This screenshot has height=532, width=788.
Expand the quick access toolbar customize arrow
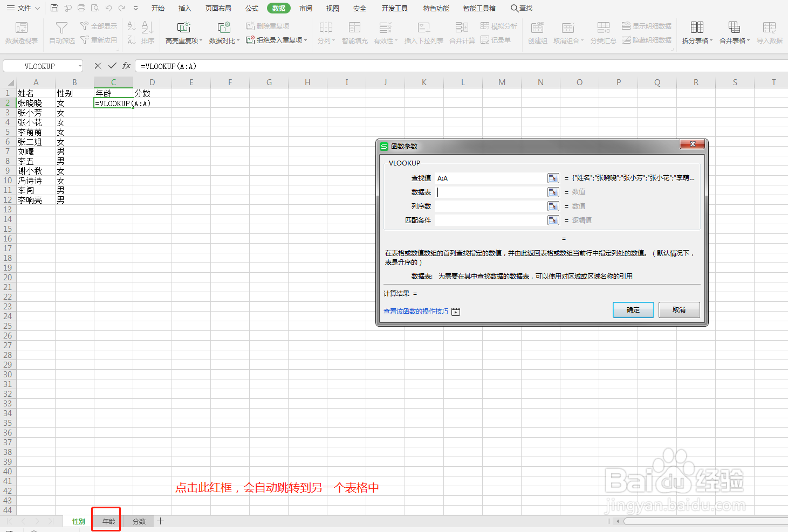click(135, 8)
